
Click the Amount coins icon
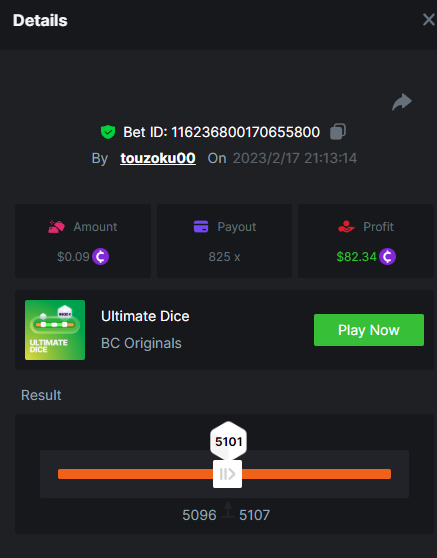(57, 227)
